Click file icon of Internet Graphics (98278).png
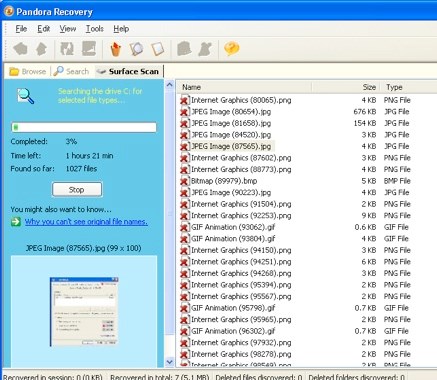 [x=184, y=354]
